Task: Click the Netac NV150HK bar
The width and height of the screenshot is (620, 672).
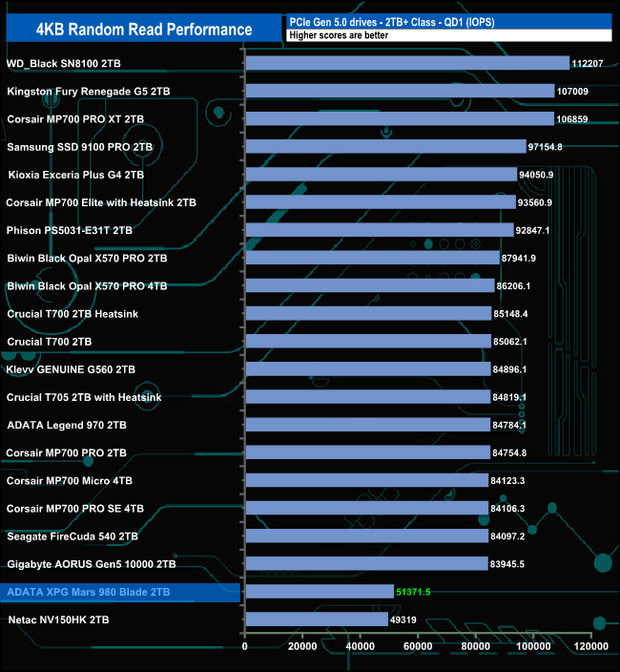Action: click(x=317, y=619)
